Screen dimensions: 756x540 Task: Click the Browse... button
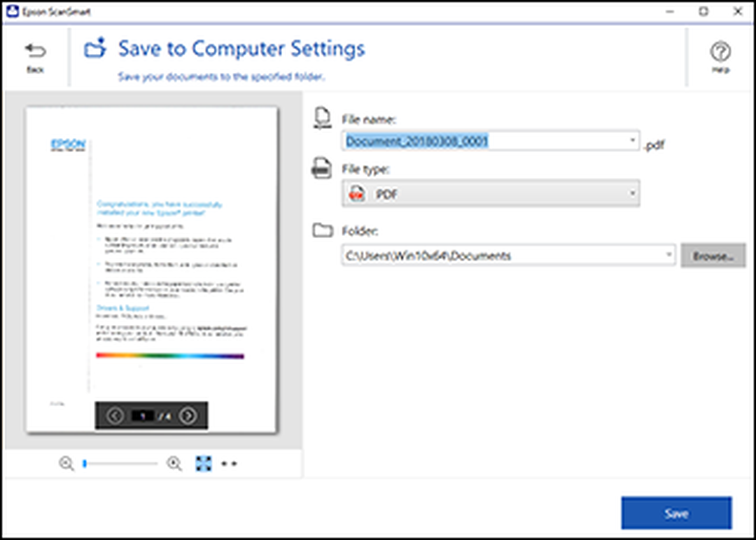tap(713, 256)
